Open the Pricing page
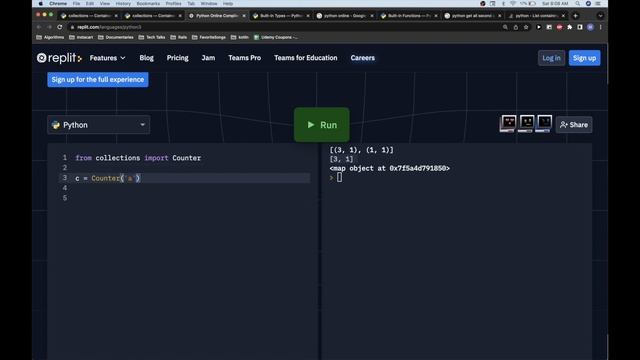The height and width of the screenshot is (360, 640). pos(178,58)
